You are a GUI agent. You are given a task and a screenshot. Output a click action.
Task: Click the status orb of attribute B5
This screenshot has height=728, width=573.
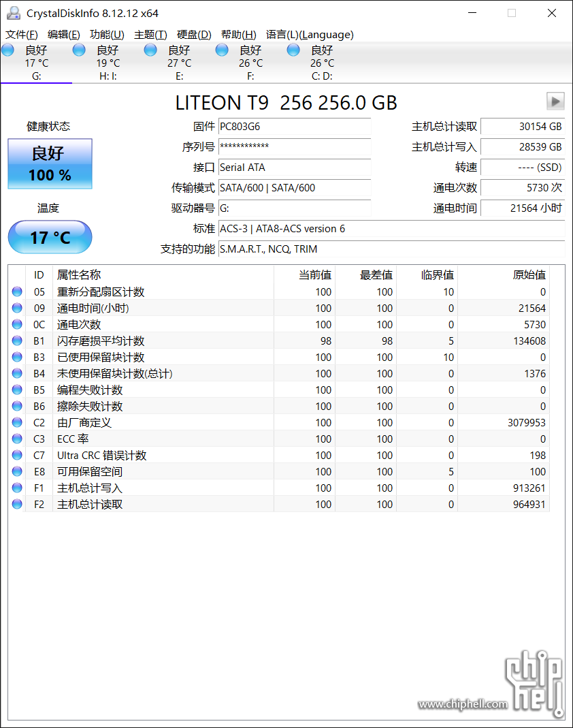(x=17, y=390)
